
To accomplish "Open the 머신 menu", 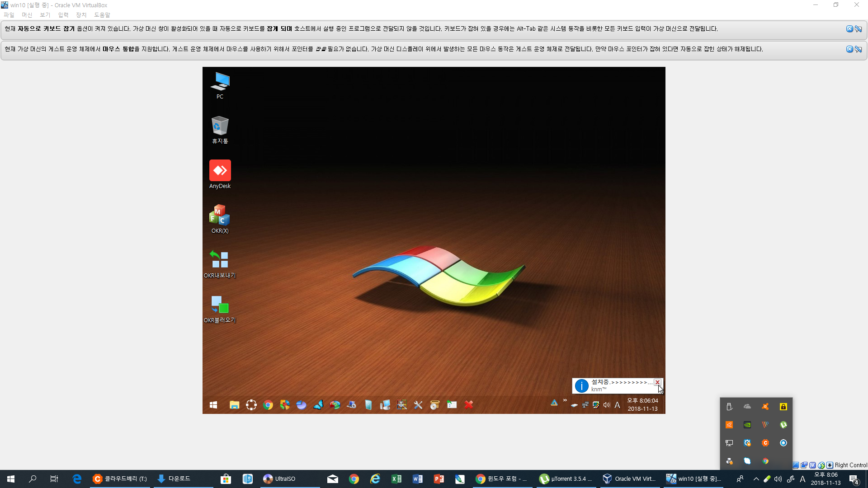I will (27, 15).
